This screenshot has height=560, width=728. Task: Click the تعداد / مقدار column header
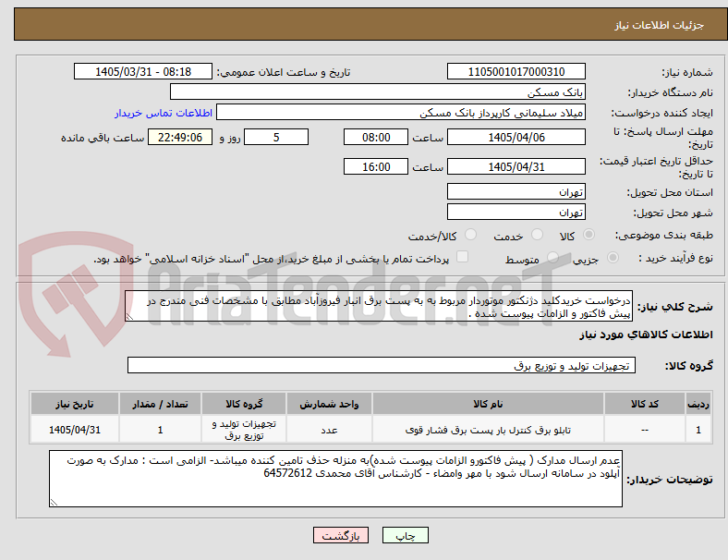(160, 404)
